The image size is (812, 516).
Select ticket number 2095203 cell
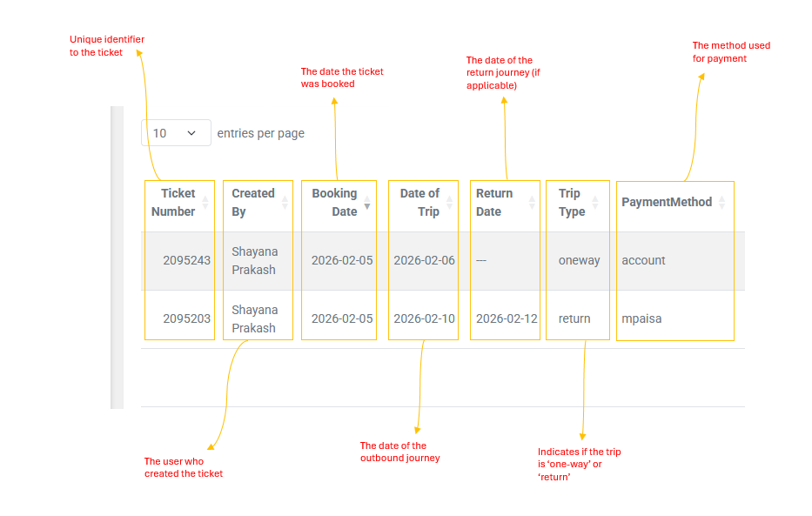click(x=186, y=318)
